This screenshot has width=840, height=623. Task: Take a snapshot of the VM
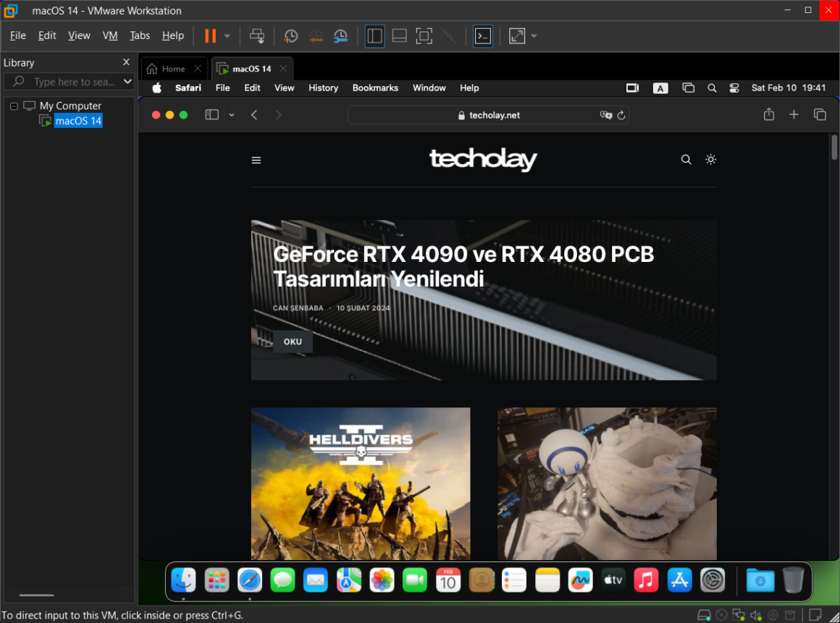[290, 36]
